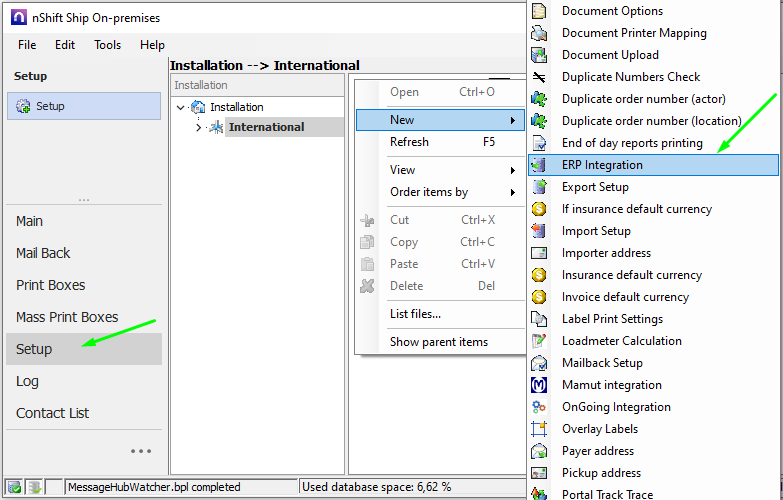Image resolution: width=783 pixels, height=500 pixels.
Task: Click the download arrow status bar icon
Action: pos(34,487)
